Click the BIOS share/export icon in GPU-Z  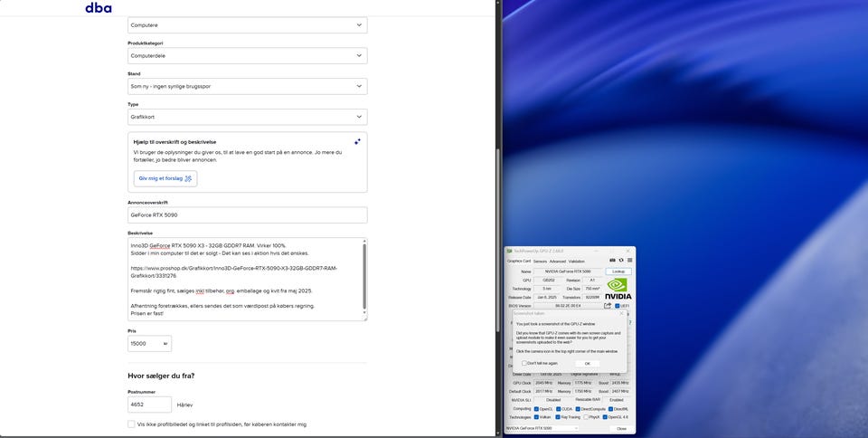[x=608, y=305]
